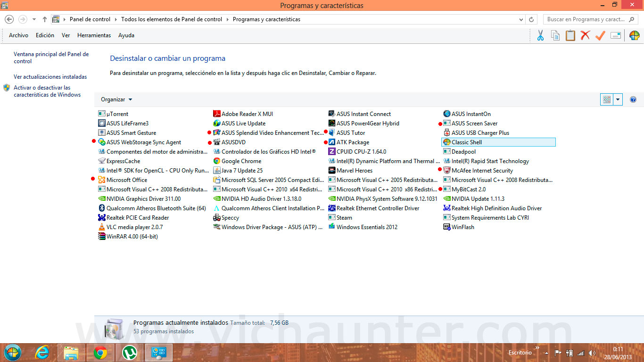
Task: Click the WinRAR 4.00 books icon
Action: (102, 236)
